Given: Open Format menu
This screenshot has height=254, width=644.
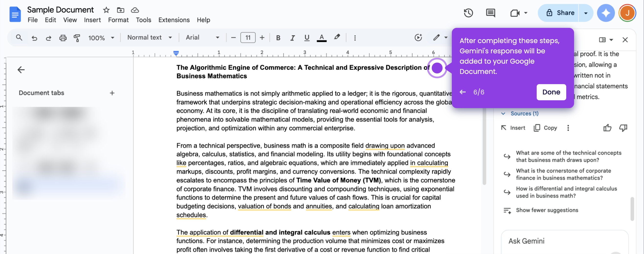Looking at the screenshot, I should click(118, 20).
